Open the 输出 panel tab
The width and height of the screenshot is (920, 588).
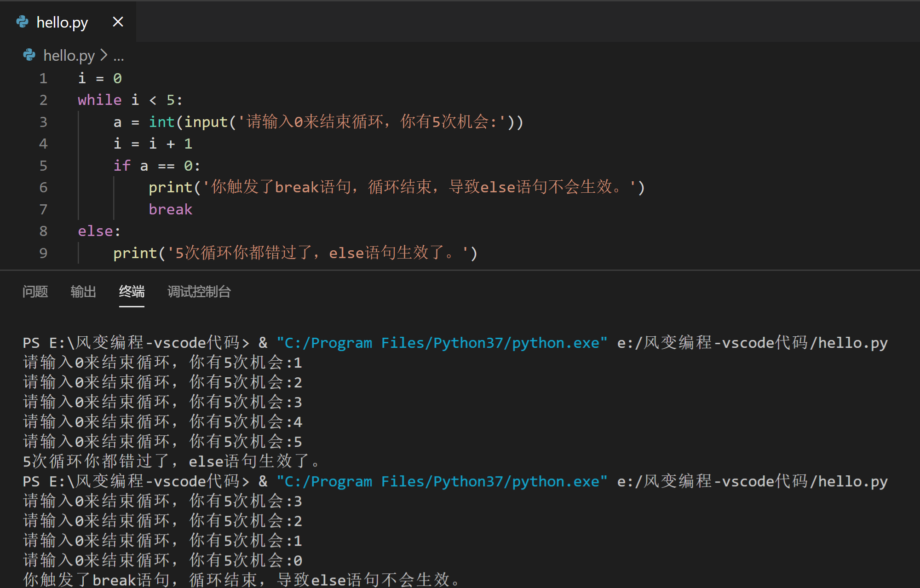tap(83, 291)
